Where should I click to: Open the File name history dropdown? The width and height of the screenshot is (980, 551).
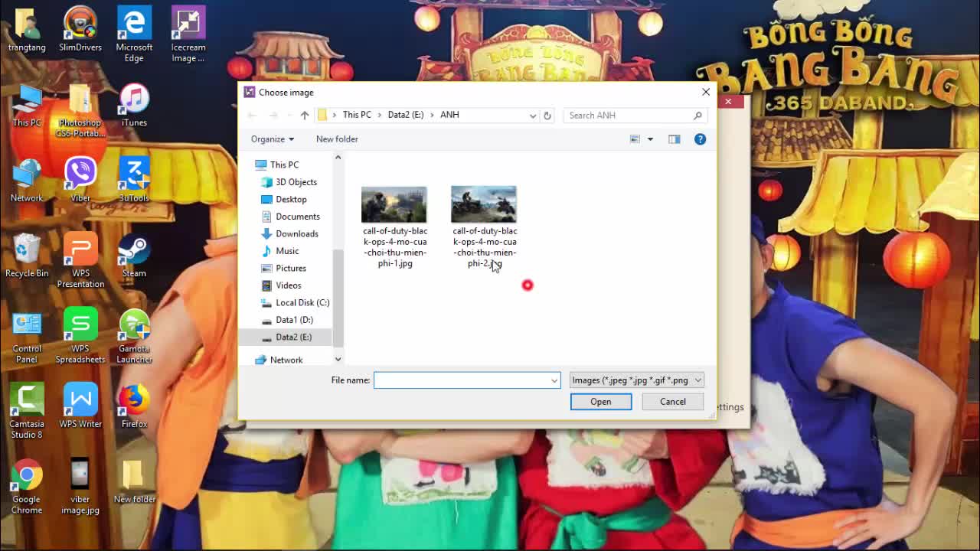554,380
